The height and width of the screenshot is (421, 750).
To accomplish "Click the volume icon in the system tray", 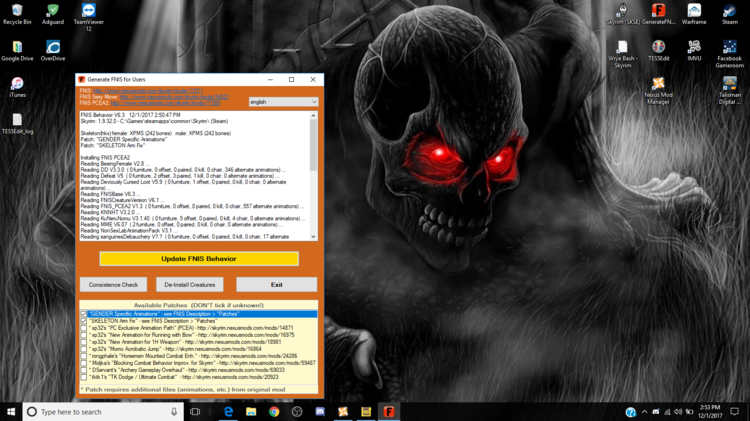I will coord(678,411).
